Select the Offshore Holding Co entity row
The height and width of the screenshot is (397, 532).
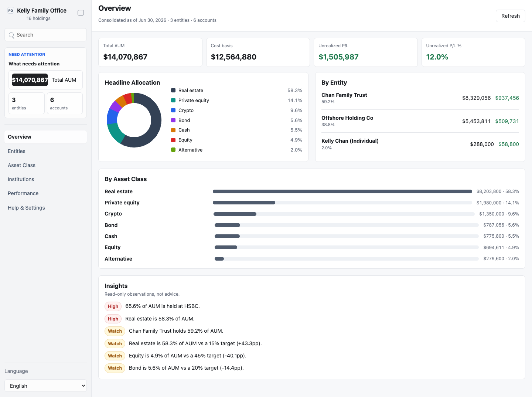tap(420, 121)
